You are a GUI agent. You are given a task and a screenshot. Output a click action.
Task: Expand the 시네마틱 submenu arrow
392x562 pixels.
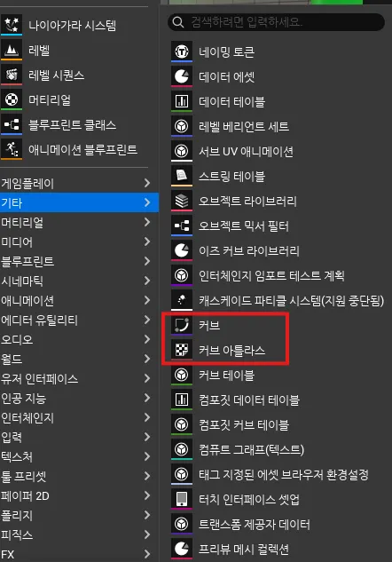click(147, 281)
